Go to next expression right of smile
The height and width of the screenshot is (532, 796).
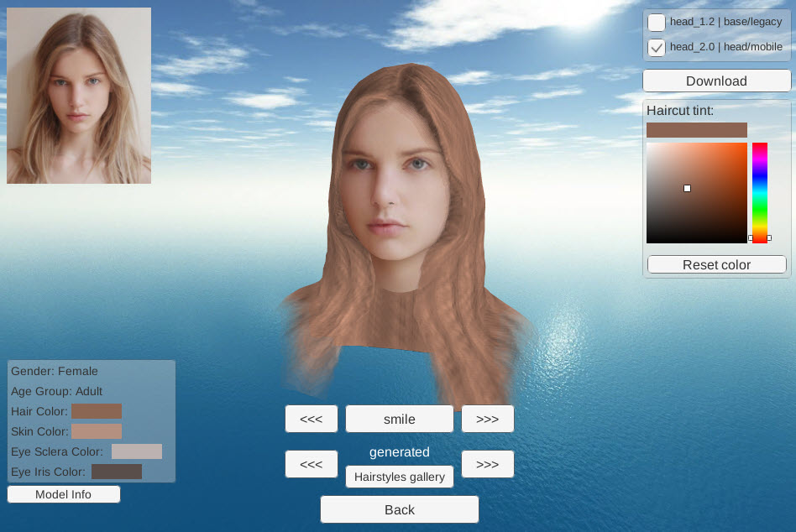click(x=487, y=419)
